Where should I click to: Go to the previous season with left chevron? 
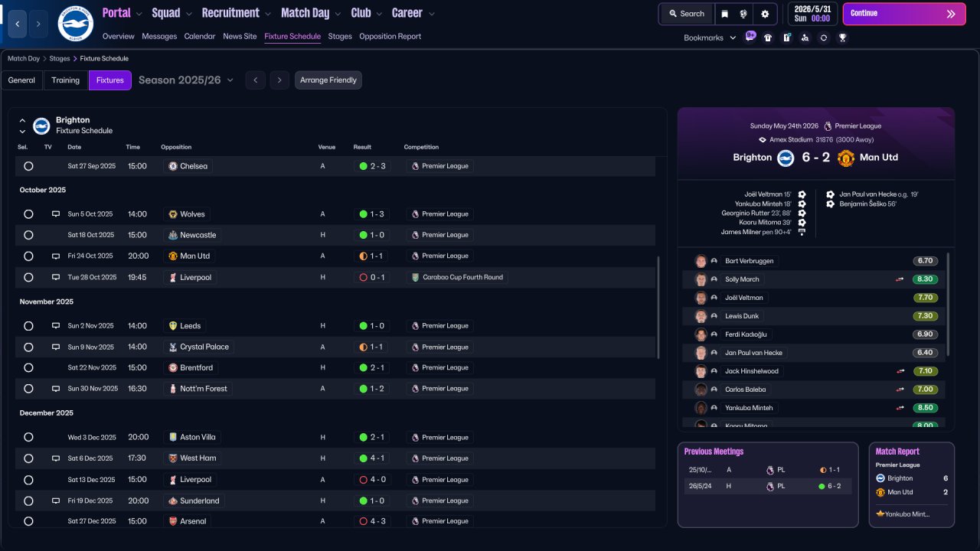click(x=256, y=80)
